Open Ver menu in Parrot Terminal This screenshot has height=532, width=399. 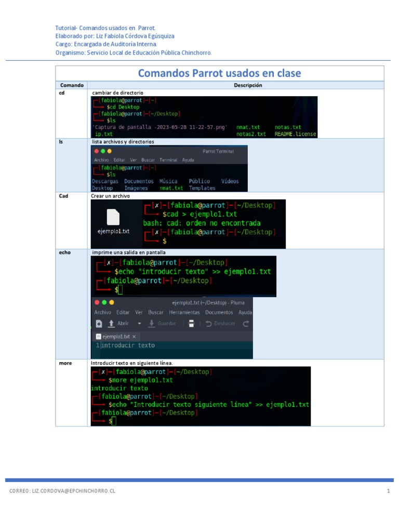[x=133, y=160]
